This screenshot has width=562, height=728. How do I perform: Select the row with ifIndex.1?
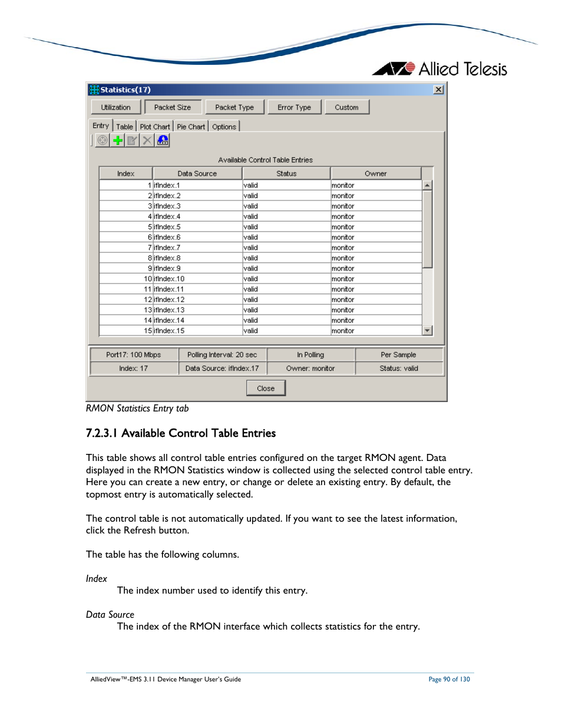point(261,185)
